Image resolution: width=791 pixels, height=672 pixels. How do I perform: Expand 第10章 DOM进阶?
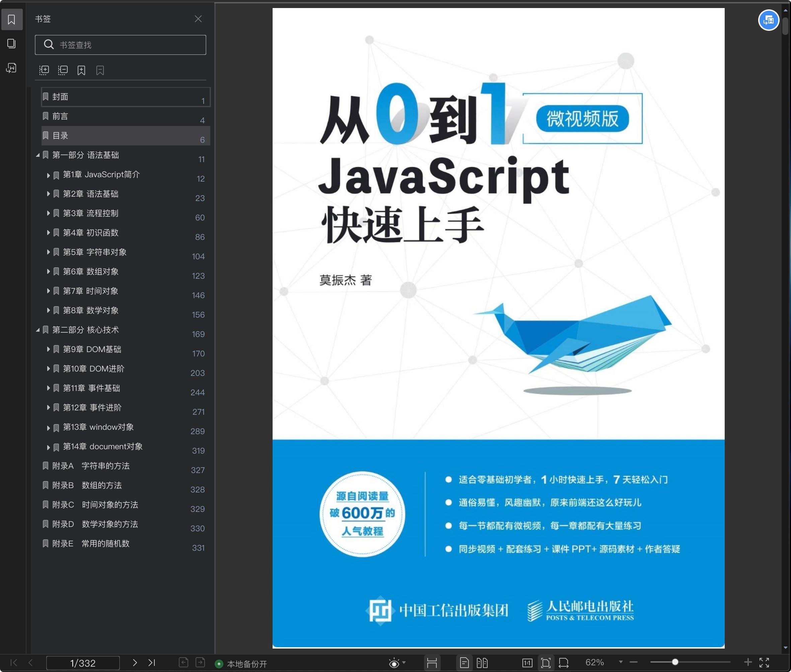48,369
